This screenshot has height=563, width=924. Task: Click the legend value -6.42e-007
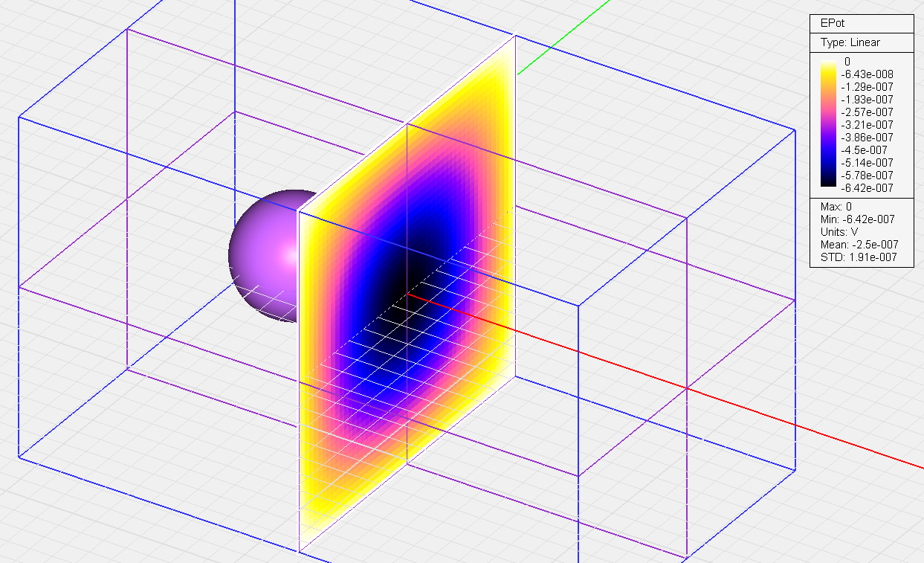(x=867, y=187)
